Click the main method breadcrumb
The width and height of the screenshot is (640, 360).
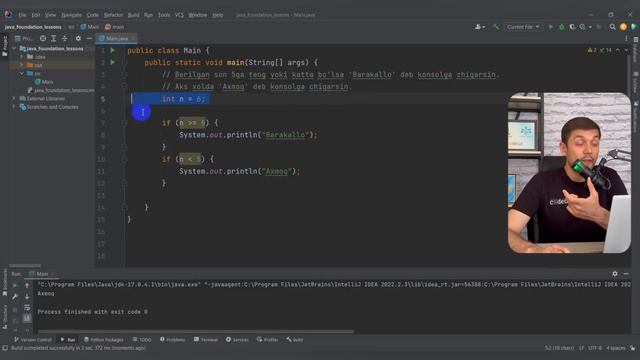pos(115,27)
